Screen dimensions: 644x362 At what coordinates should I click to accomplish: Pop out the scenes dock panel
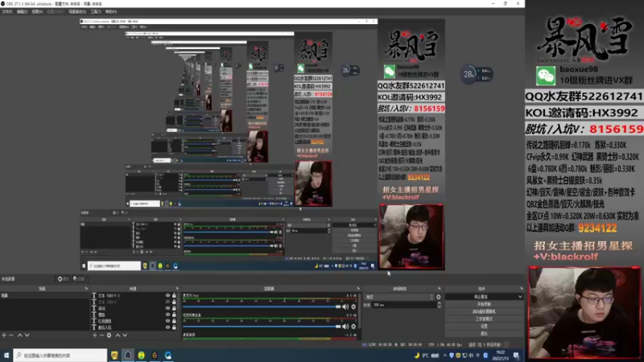click(x=86, y=289)
